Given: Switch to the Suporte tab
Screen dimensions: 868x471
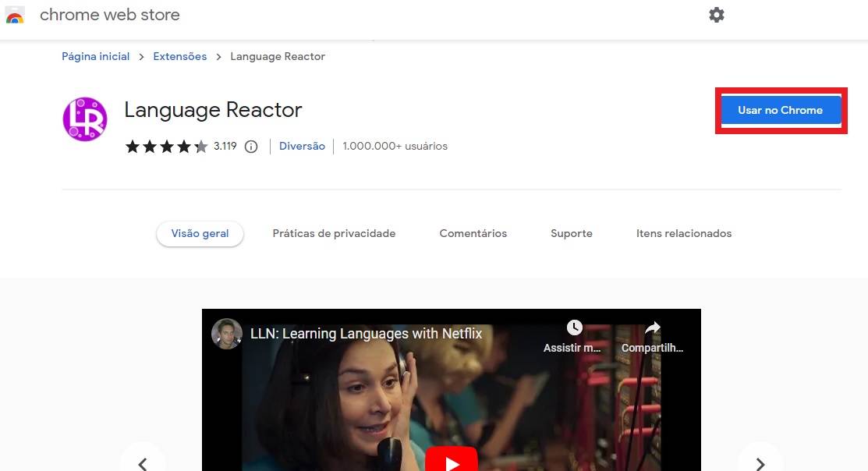Looking at the screenshot, I should point(571,234).
